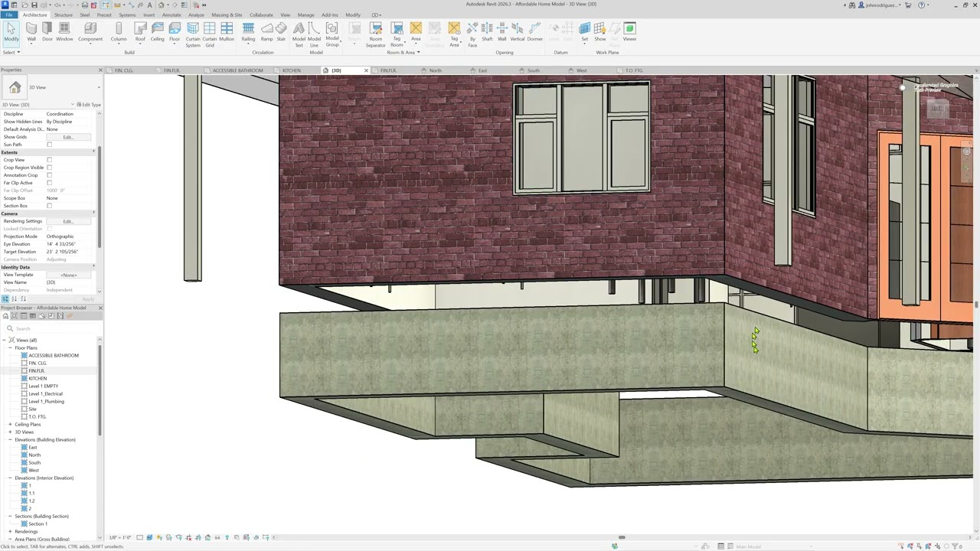Choose the Ramp tool
The width and height of the screenshot is (980, 551).
point(266,32)
